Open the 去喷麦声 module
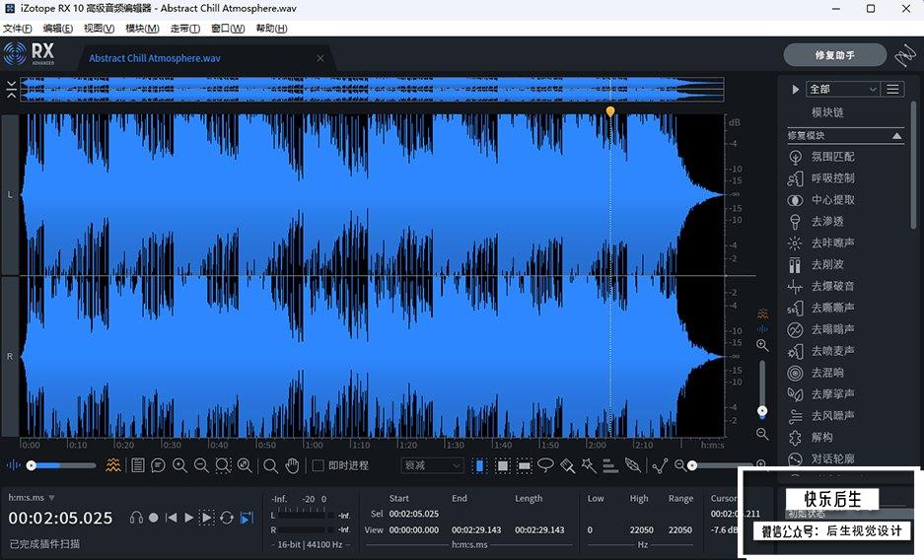 point(832,351)
